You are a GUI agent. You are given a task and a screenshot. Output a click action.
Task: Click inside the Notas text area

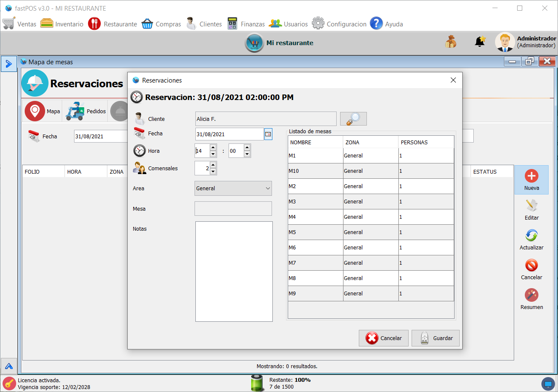coord(234,271)
